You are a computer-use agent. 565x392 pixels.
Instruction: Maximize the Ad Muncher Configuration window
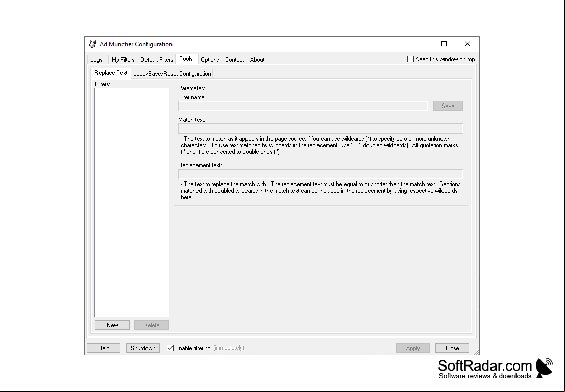pos(444,44)
